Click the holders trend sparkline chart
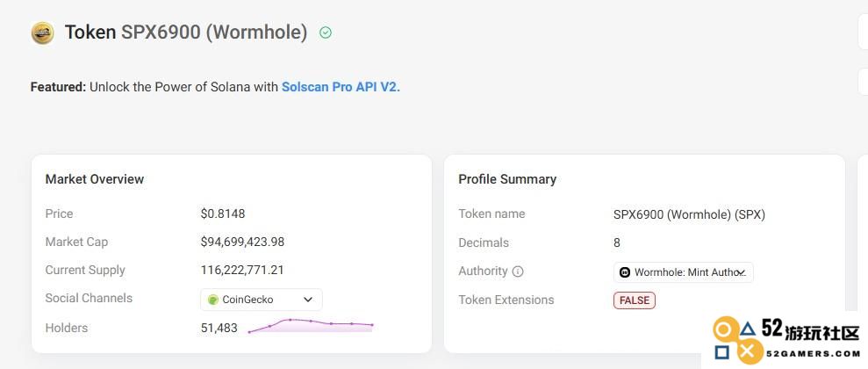 point(311,326)
